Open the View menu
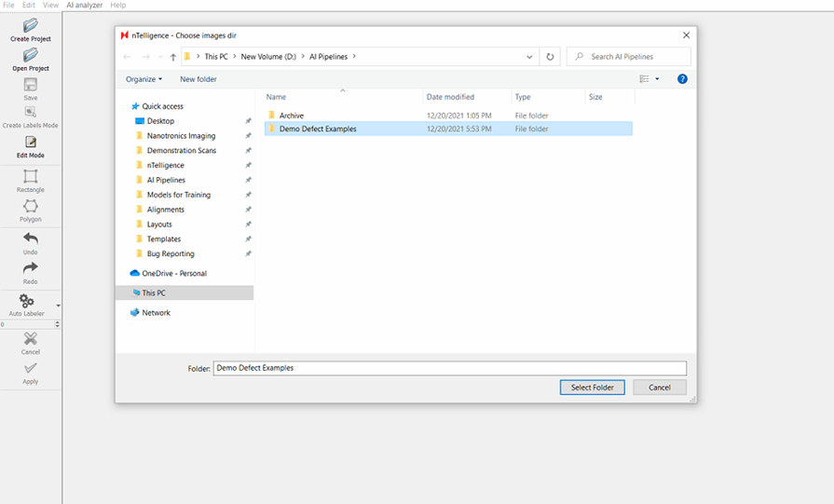Viewport: 834px width, 504px height. (50, 6)
